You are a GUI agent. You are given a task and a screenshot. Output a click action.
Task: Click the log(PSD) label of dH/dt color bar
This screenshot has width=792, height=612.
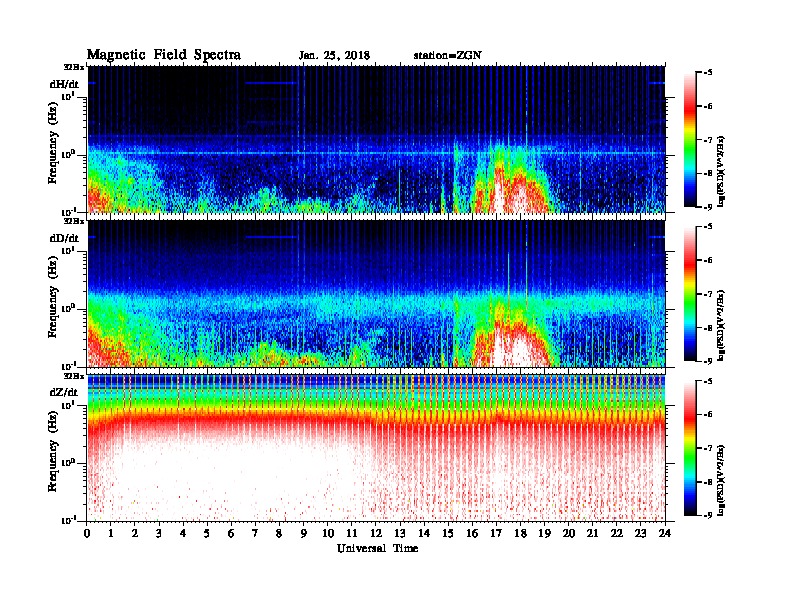pyautogui.click(x=721, y=171)
